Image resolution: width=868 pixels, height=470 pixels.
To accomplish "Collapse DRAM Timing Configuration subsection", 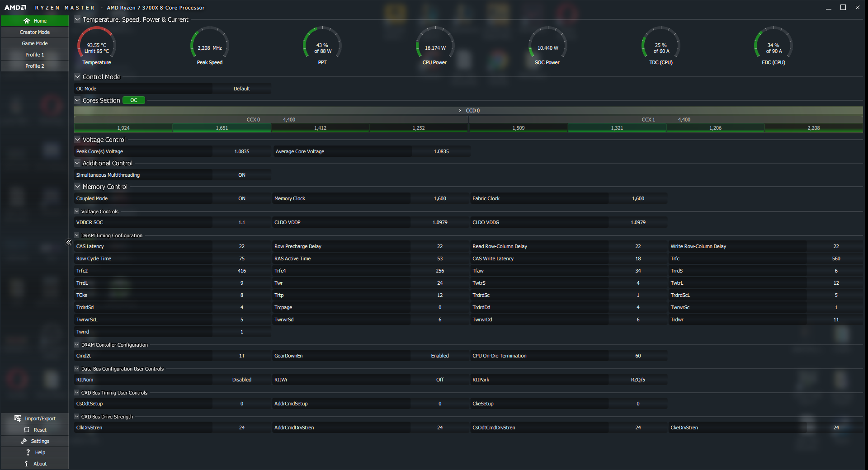I will click(77, 235).
